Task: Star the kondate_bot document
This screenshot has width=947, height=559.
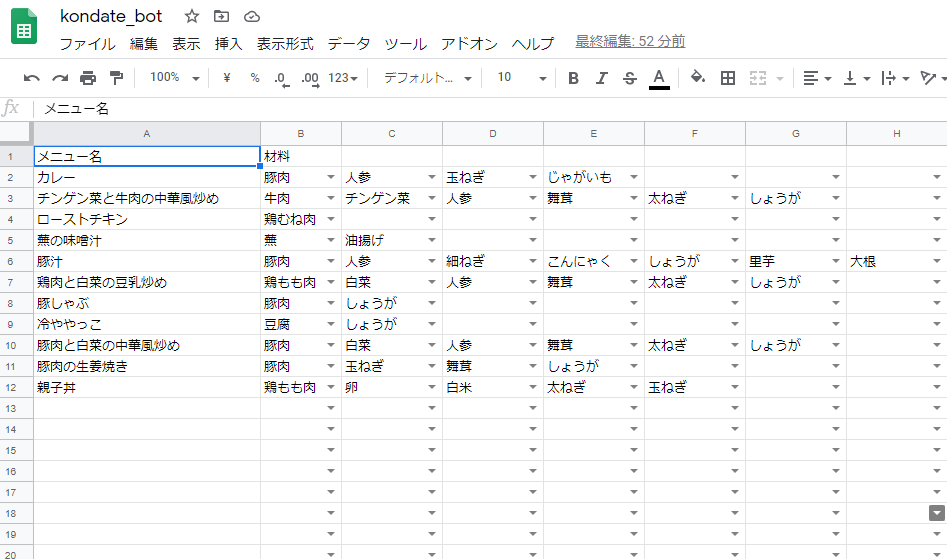Action: [191, 16]
